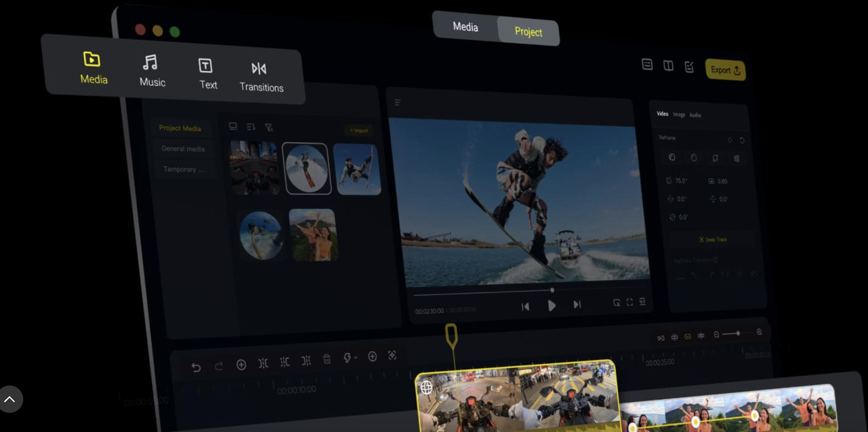Screen dimensions: 868x432
Task: Click the Import button
Action: [x=359, y=131]
